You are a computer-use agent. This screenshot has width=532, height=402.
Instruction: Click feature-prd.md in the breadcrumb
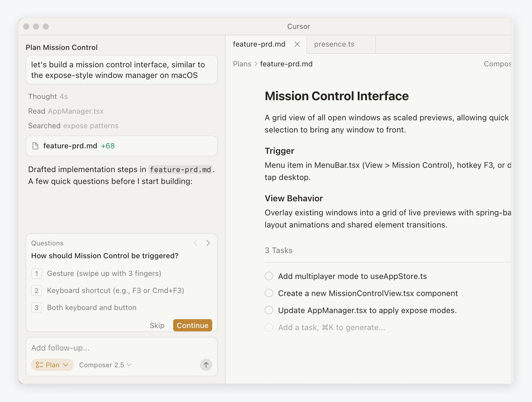coord(286,64)
